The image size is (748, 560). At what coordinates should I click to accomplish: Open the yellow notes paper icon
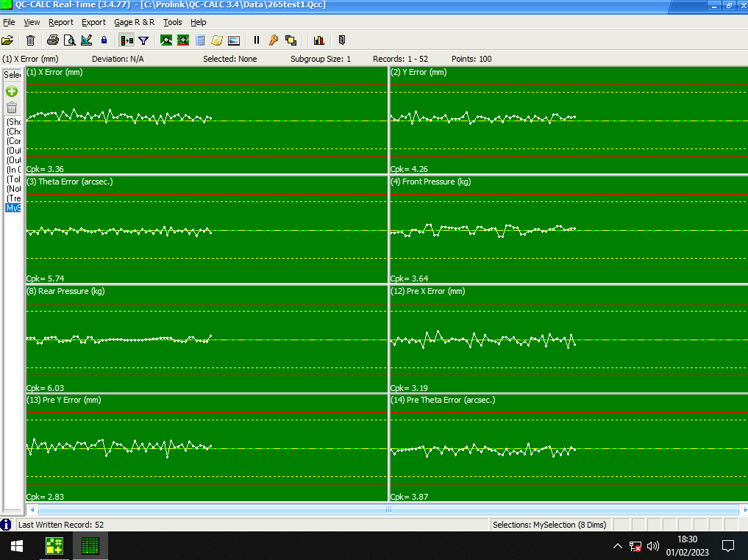click(217, 40)
